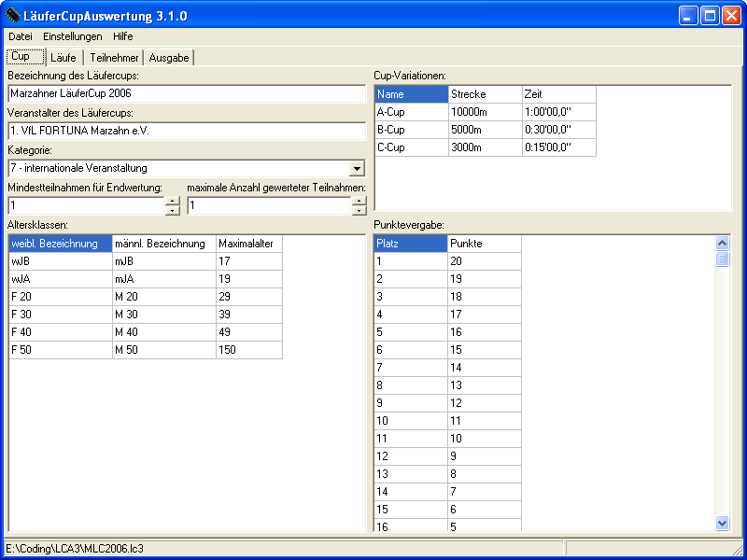Click the Punkte 13 cell for Platz 8

coord(485,385)
